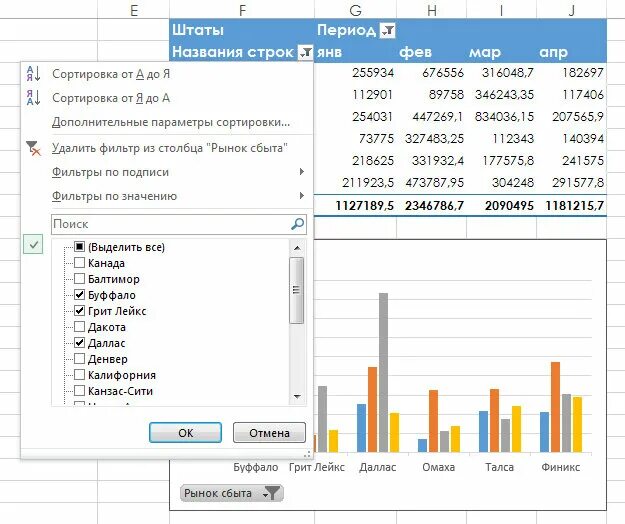Click total cell 1127189,5
The width and height of the screenshot is (625, 524).
click(x=355, y=206)
